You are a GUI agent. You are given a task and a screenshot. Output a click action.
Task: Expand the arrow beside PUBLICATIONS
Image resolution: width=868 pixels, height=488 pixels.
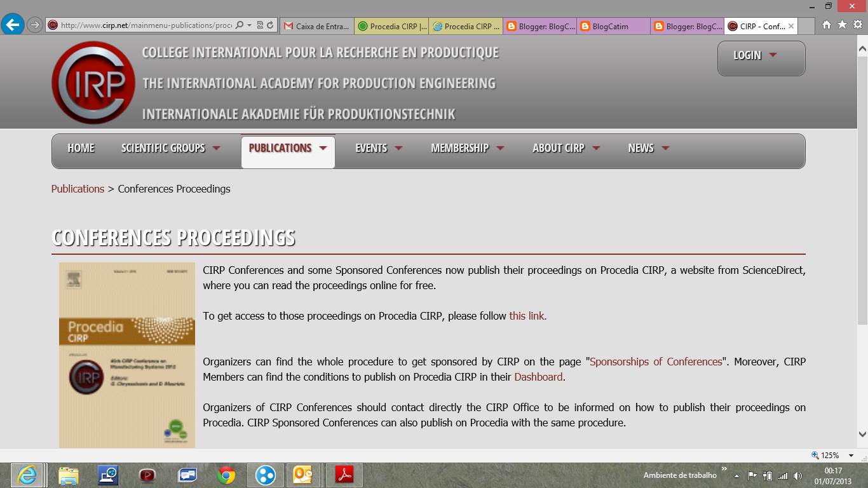[x=323, y=148]
